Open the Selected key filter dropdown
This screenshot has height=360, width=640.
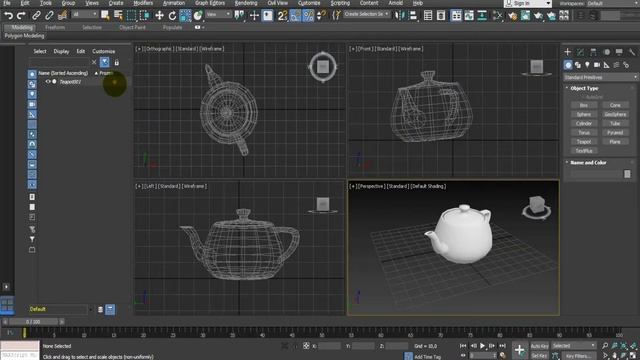(x=573, y=346)
